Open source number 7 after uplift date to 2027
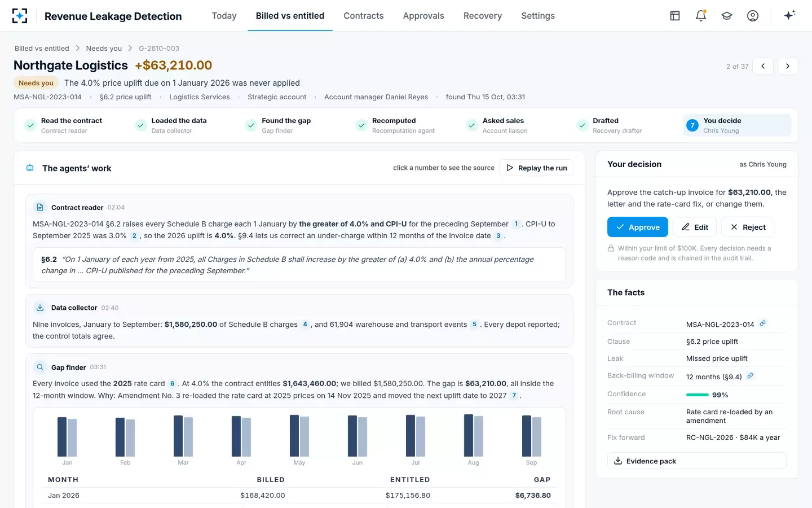Image resolution: width=812 pixels, height=508 pixels. [514, 396]
